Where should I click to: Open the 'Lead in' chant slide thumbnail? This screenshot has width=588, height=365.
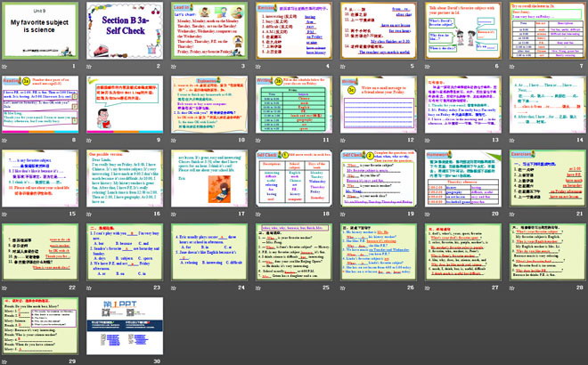pos(208,31)
